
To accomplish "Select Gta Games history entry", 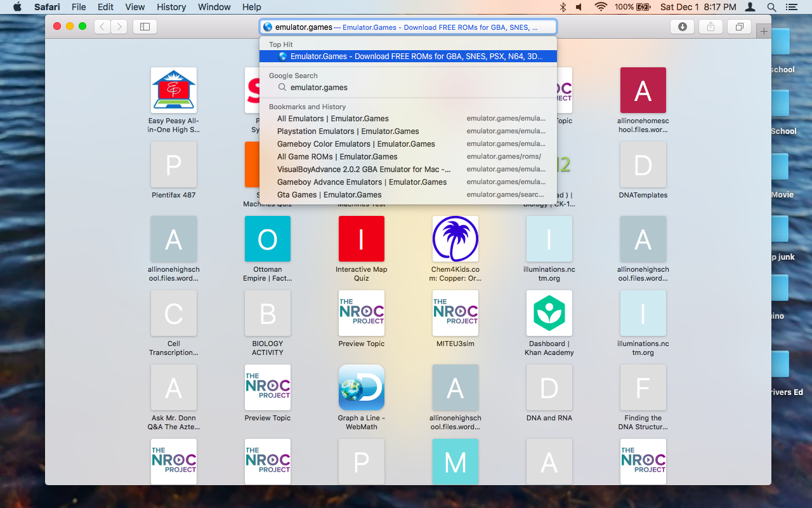I will click(408, 195).
